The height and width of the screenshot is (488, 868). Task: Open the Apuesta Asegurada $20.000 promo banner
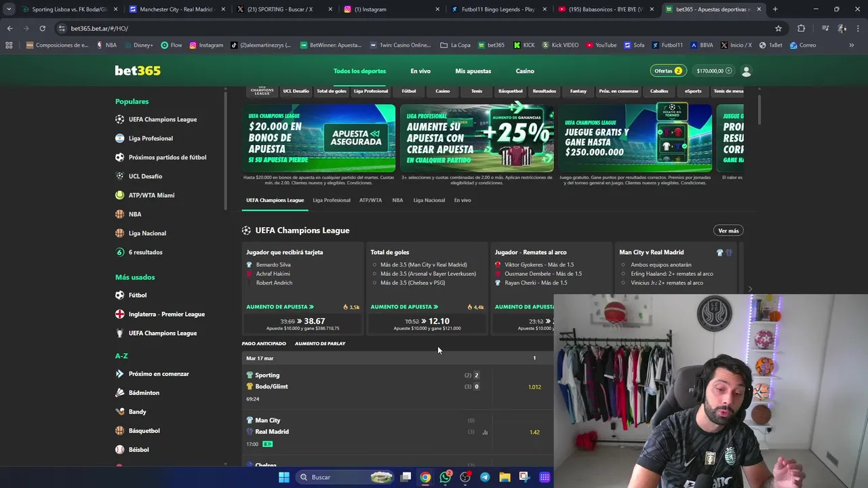319,138
